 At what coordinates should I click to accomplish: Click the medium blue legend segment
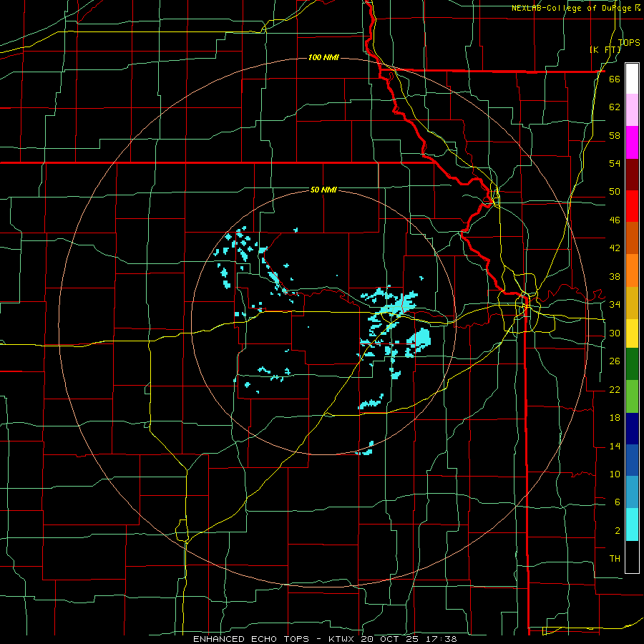pyautogui.click(x=632, y=460)
